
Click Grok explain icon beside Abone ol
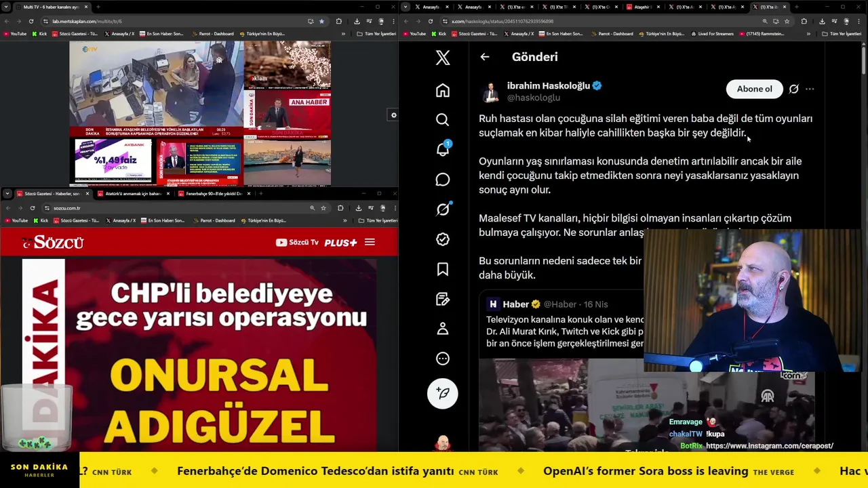click(x=794, y=89)
